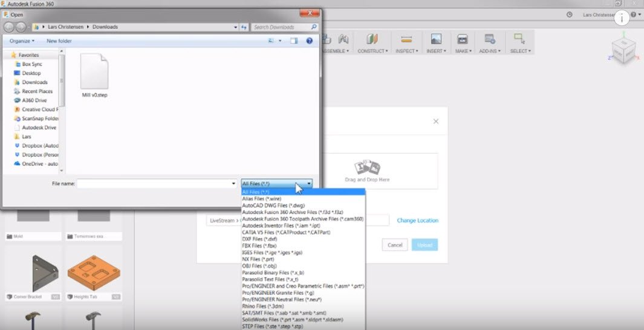Open the Make 3D print icon
This screenshot has height=330, width=644.
click(463, 39)
